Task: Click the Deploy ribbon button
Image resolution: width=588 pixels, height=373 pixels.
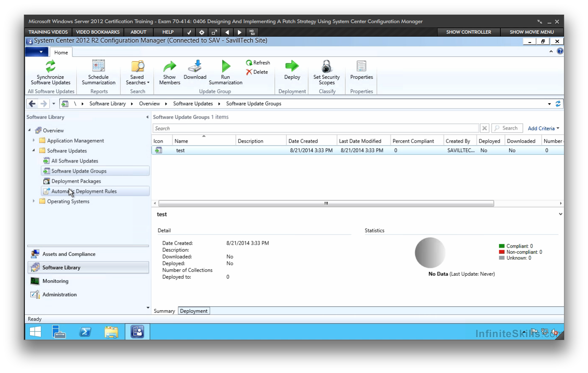Action: (x=292, y=70)
